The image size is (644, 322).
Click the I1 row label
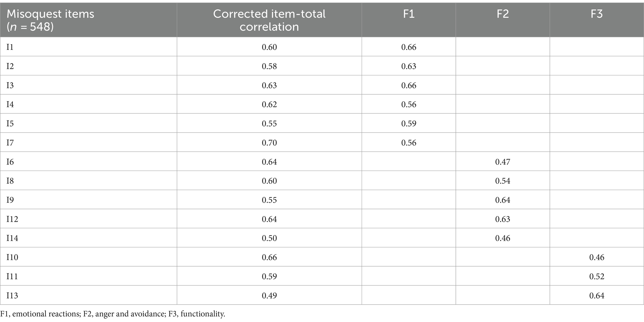tap(10, 47)
